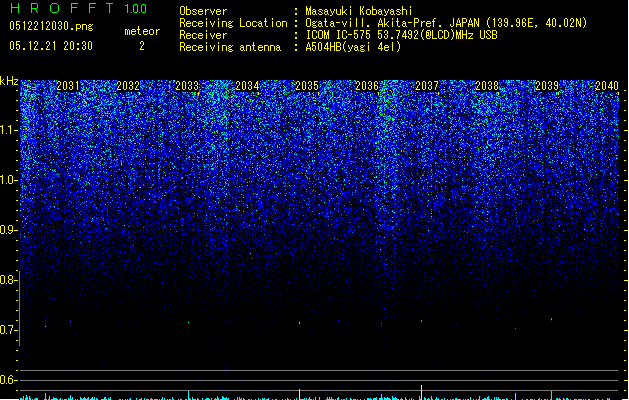Click the Receiver label
Viewport: 629px width, 400px height.
(203, 35)
